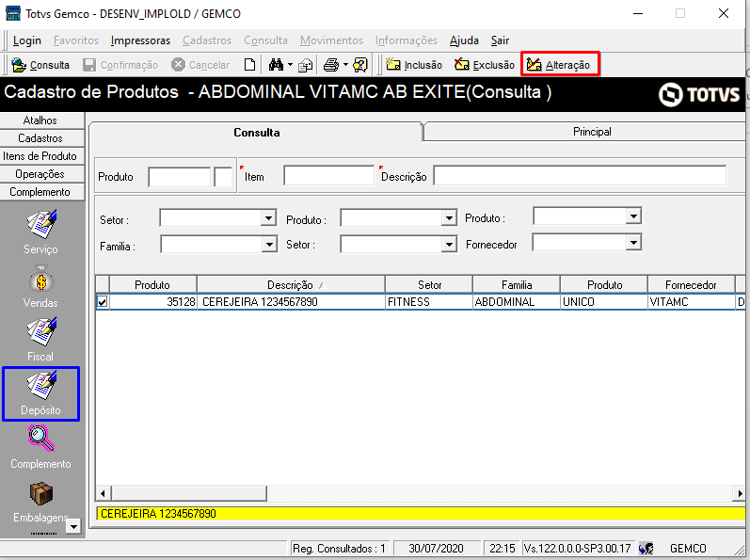Open the Vendas money bag icon

point(40,286)
